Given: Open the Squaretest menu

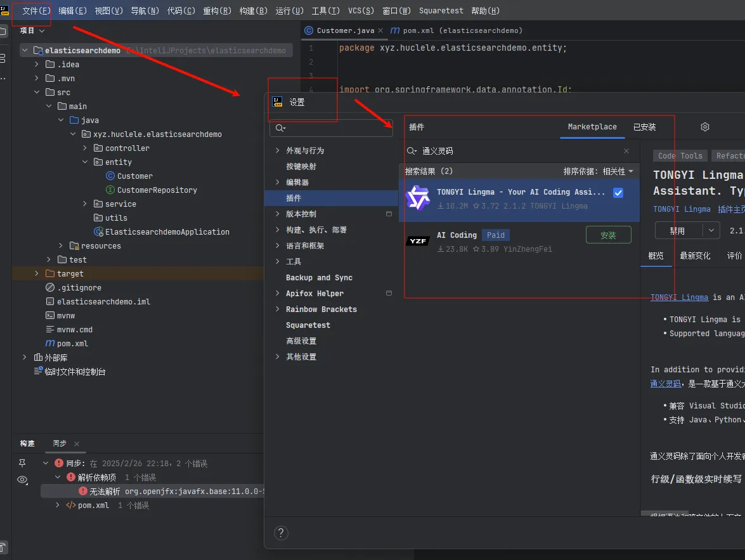Looking at the screenshot, I should click(x=441, y=10).
